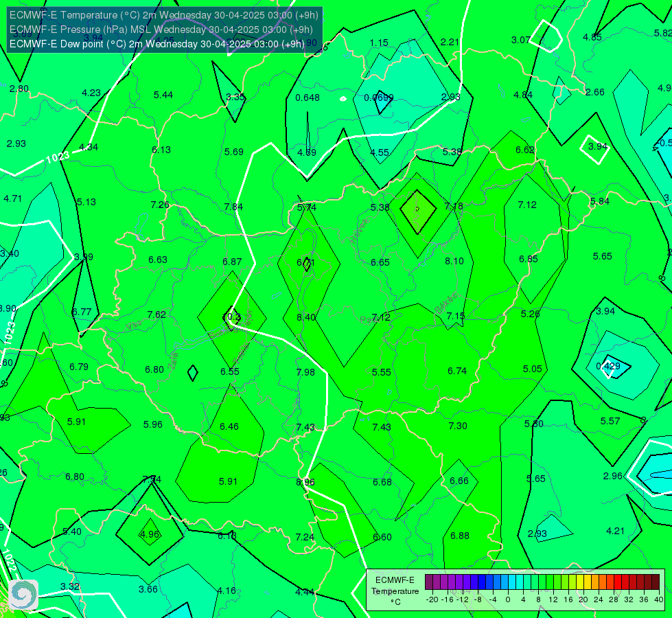
Task: Click the 2.80 temperature value
Action: pyautogui.click(x=19, y=89)
